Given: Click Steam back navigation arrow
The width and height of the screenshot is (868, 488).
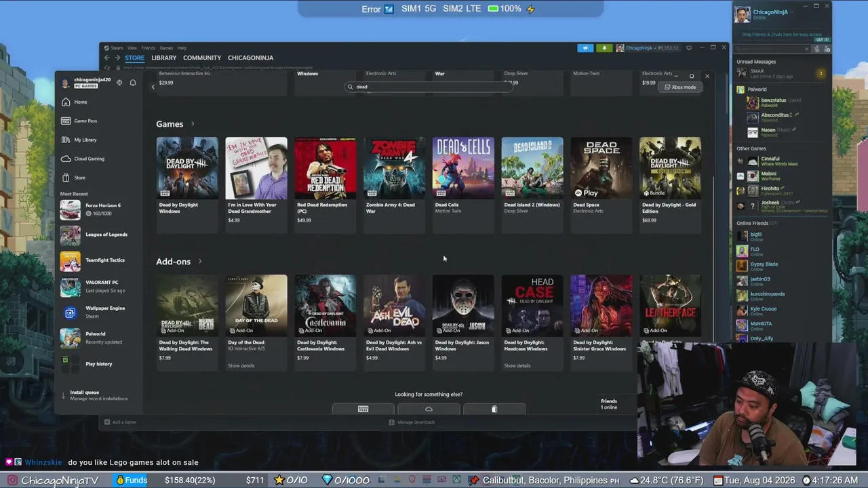Looking at the screenshot, I should coord(106,58).
